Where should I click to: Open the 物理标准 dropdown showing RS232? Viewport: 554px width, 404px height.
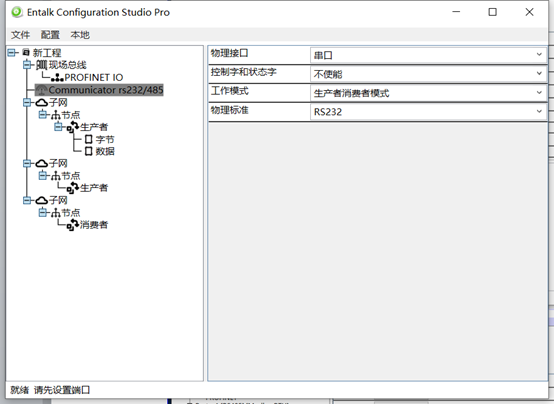(x=429, y=112)
